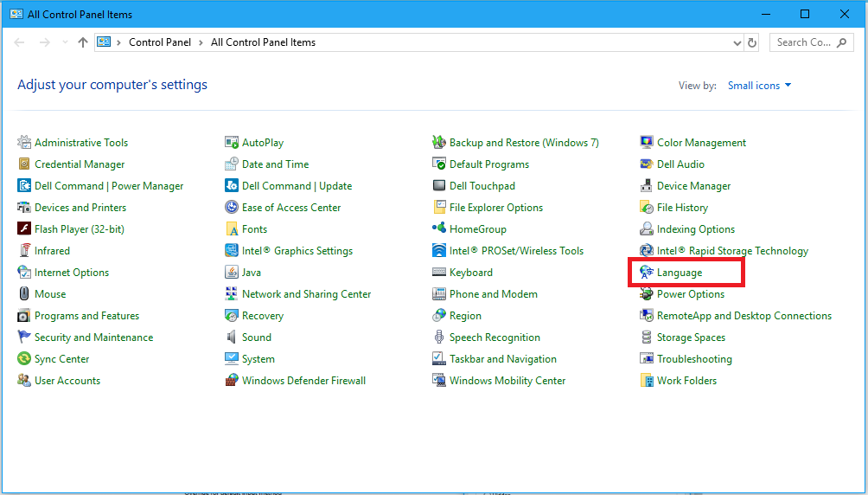This screenshot has height=495, width=868.
Task: Click the Indexing Options icon
Action: (x=647, y=229)
